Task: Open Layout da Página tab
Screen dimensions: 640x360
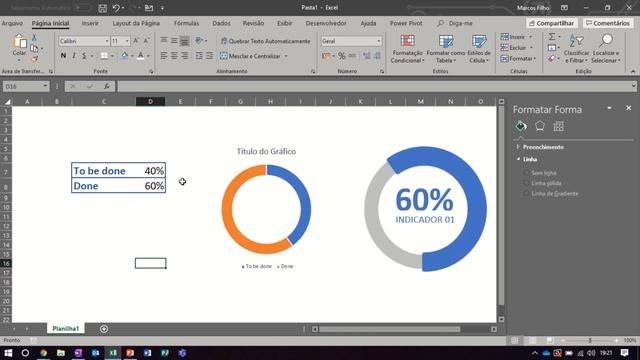Action: tap(136, 23)
